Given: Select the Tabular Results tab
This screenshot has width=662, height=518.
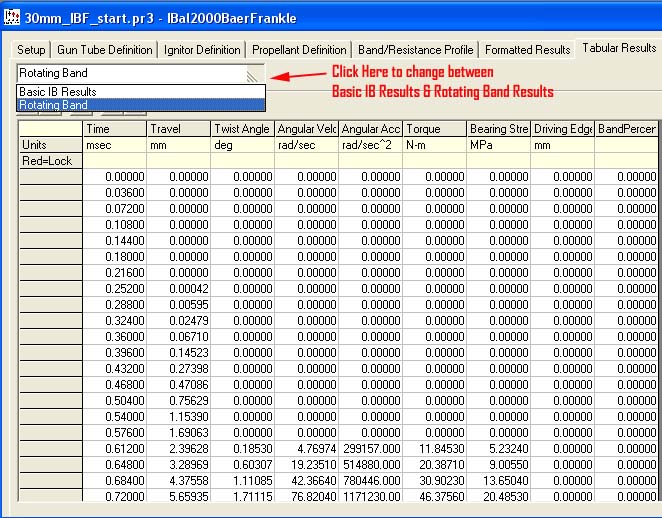Looking at the screenshot, I should point(619,48).
